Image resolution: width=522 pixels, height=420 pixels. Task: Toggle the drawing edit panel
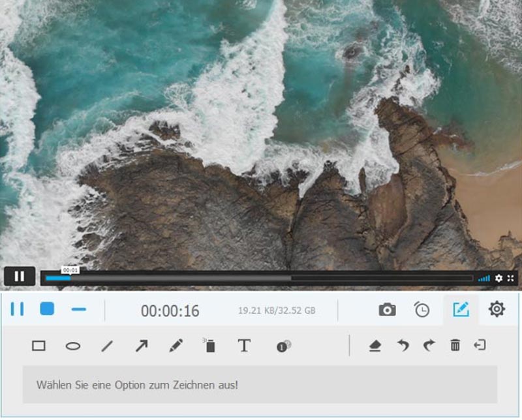461,310
